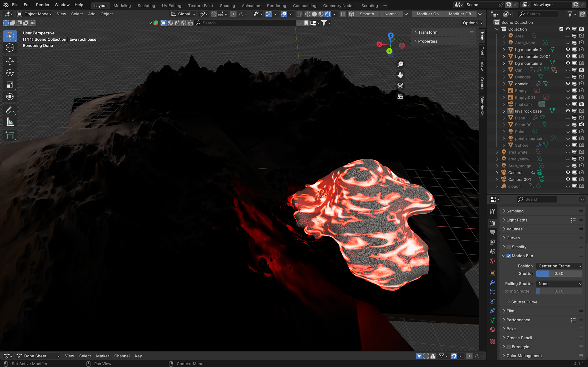Open the Tool properties tab icon
The image size is (588, 367).
492,211
